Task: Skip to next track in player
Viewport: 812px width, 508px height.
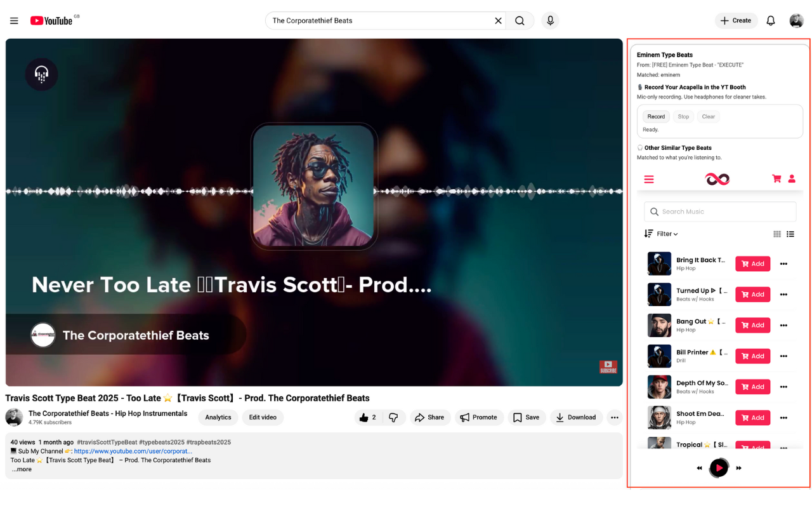Action: [738, 469]
